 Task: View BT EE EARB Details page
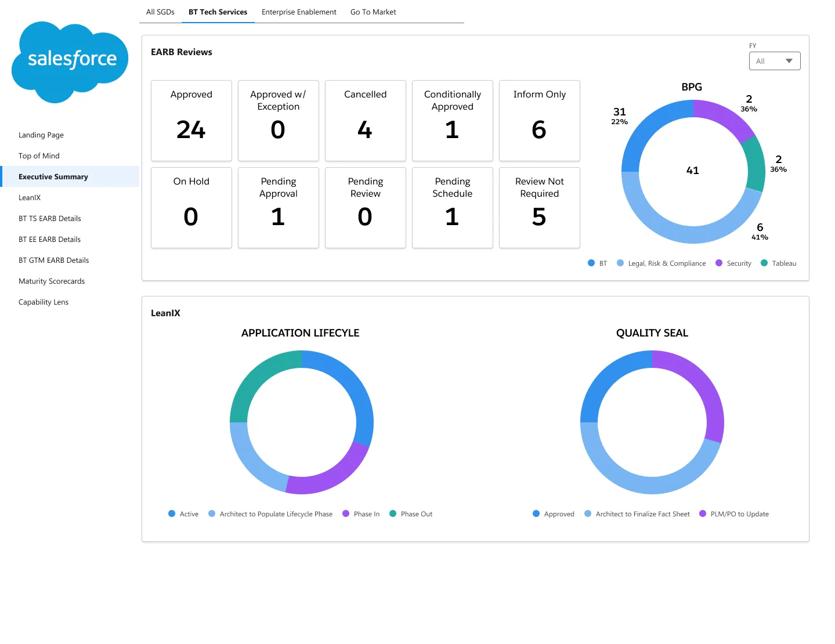click(70, 240)
